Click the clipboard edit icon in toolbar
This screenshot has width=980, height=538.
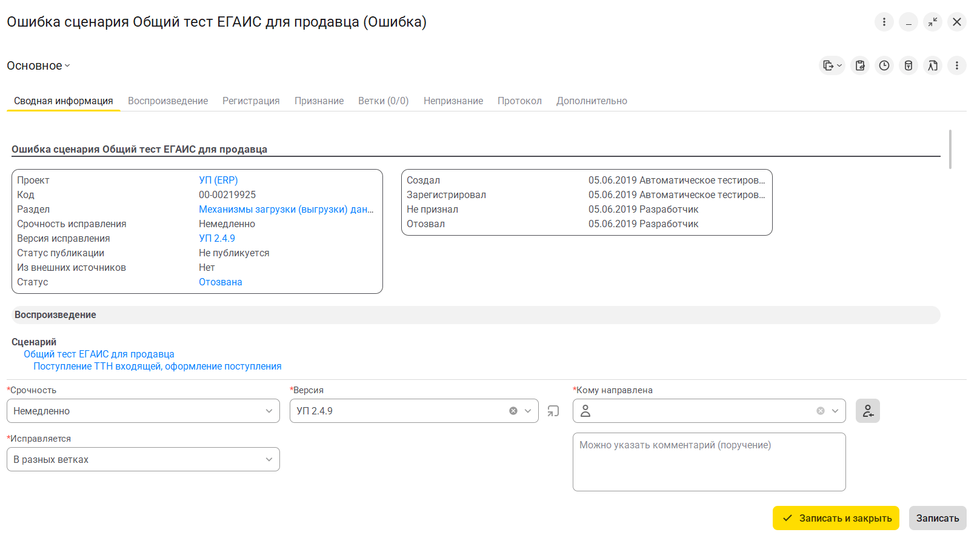click(x=859, y=65)
